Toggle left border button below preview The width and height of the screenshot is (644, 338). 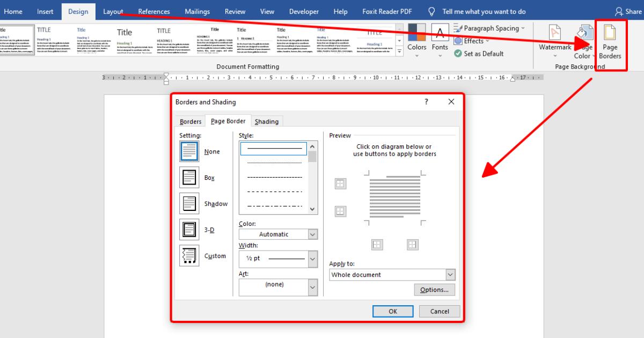click(377, 245)
